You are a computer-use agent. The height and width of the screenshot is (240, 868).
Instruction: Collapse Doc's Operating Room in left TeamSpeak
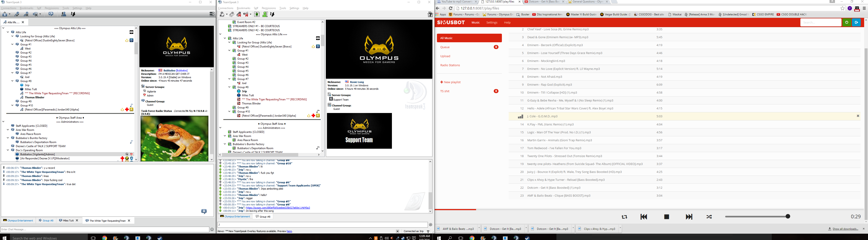point(8,150)
